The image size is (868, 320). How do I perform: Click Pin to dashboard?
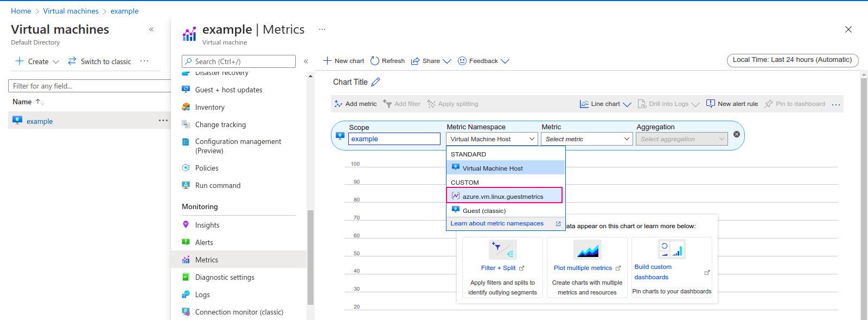tap(795, 104)
